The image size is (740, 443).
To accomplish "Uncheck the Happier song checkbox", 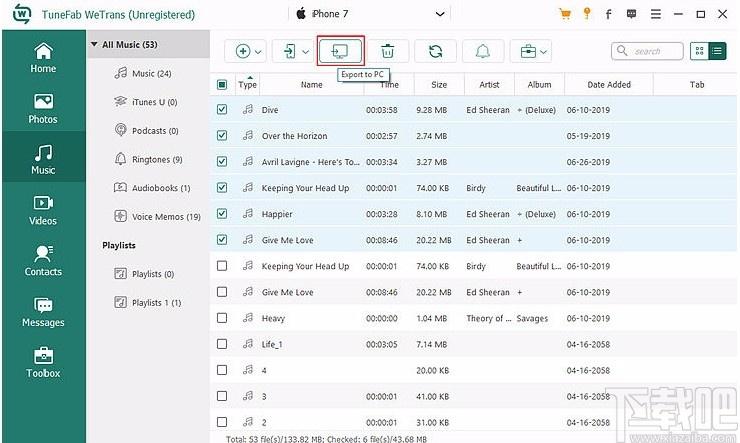I will pyautogui.click(x=222, y=214).
